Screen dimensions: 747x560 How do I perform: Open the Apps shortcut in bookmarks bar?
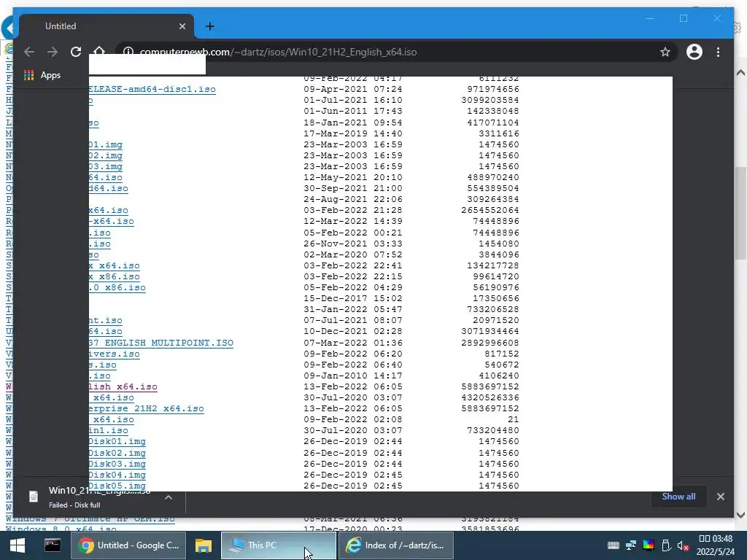(x=42, y=75)
